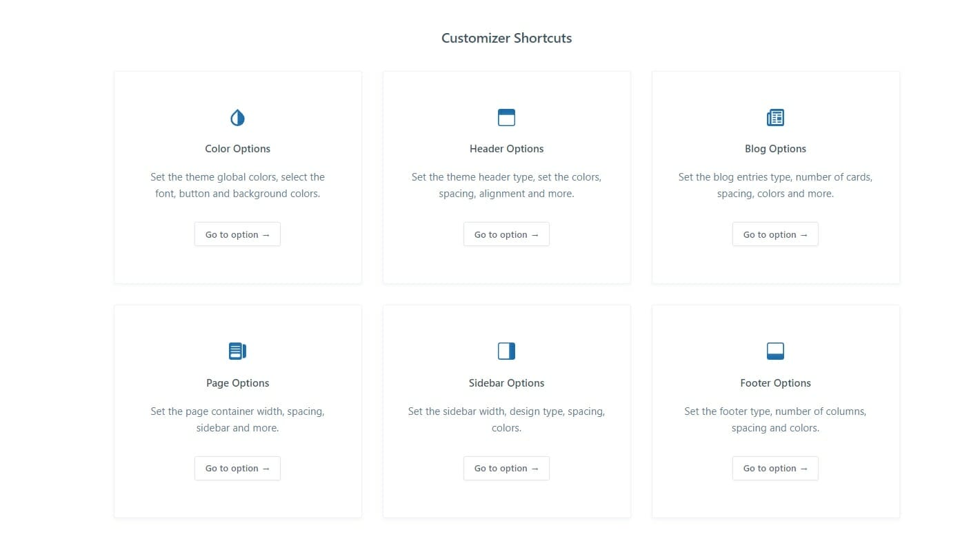Click the Blog Options newspaper icon
This screenshot has width=980, height=541.
tap(775, 118)
